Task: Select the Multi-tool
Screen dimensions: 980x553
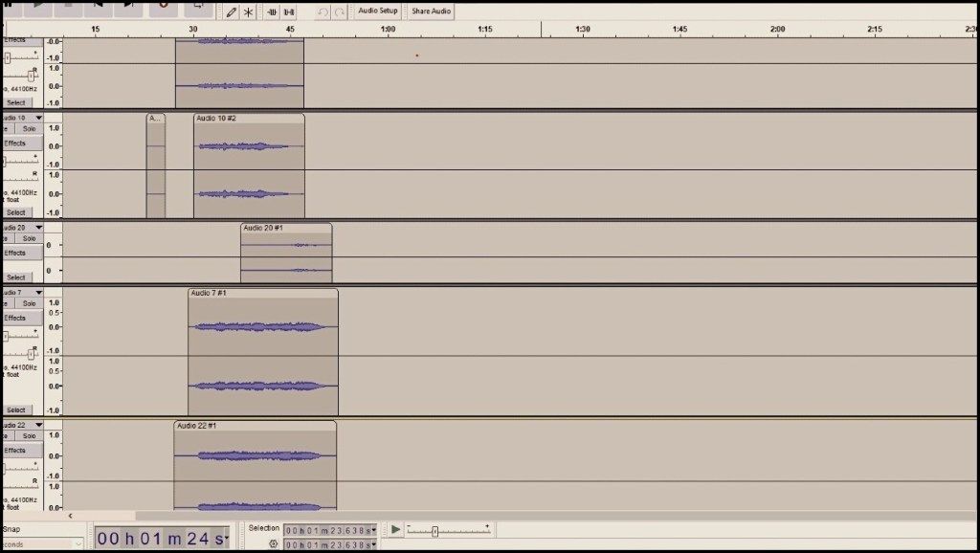Action: coord(247,11)
